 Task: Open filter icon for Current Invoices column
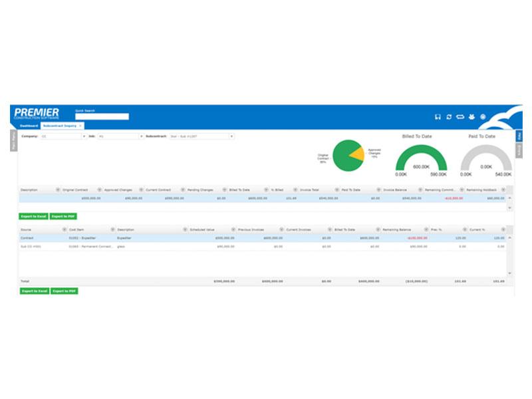pyautogui.click(x=330, y=229)
